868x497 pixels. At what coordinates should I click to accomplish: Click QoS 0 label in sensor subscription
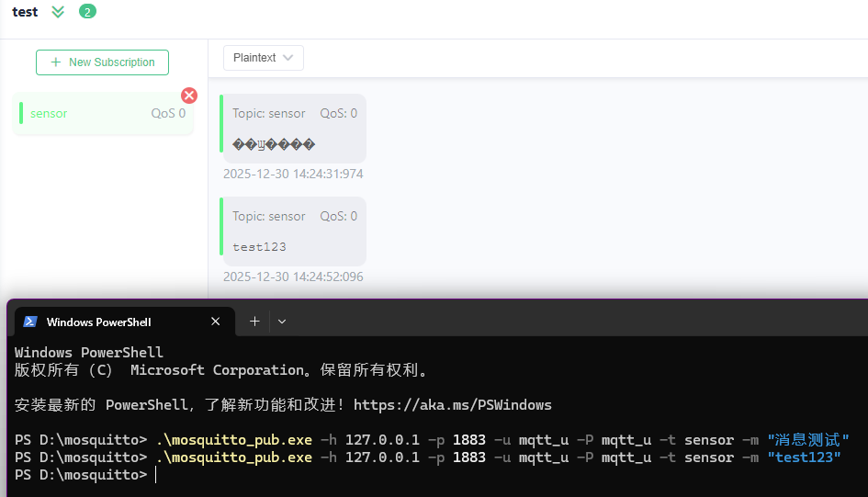point(168,114)
